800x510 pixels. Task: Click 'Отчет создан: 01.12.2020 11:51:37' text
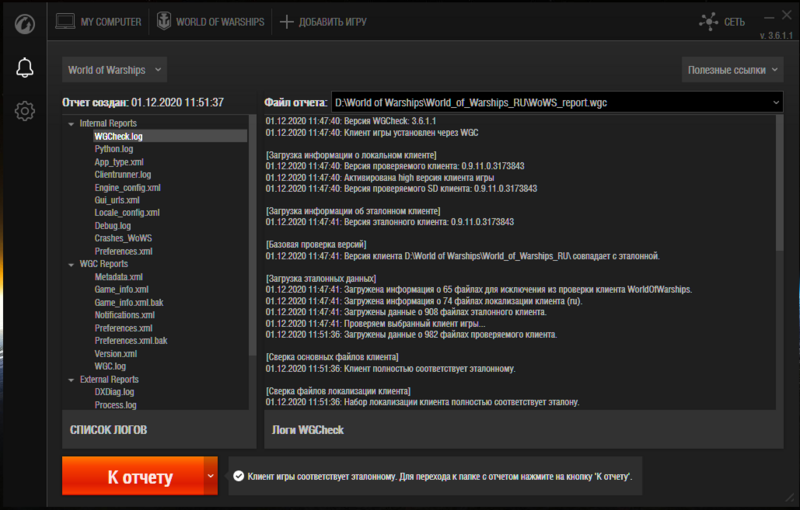143,103
